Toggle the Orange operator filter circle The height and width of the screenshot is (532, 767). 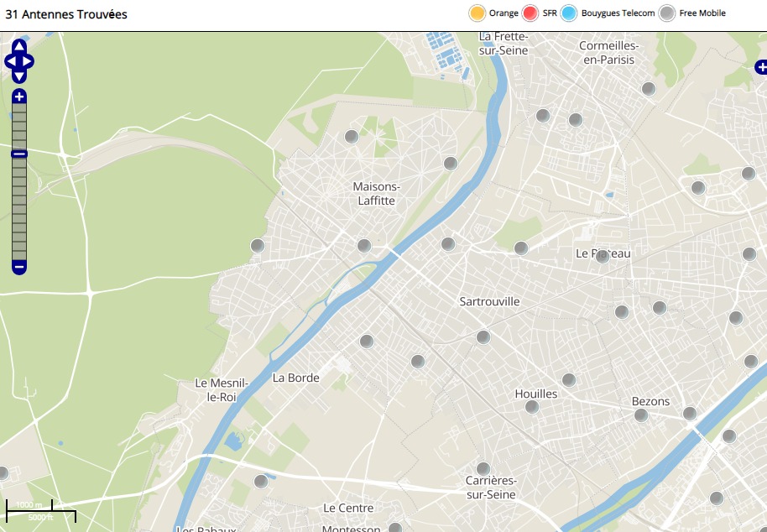477,13
